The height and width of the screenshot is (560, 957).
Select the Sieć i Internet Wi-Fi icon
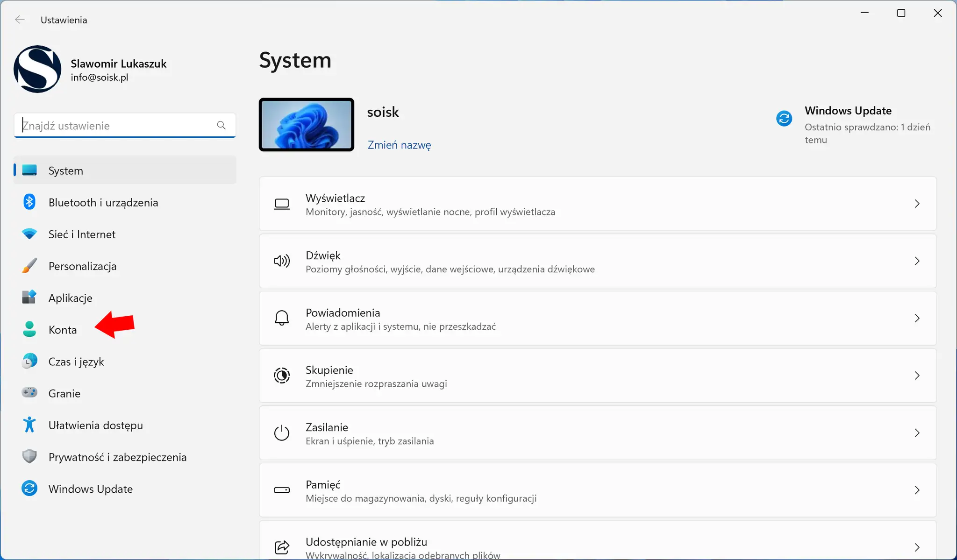coord(29,234)
